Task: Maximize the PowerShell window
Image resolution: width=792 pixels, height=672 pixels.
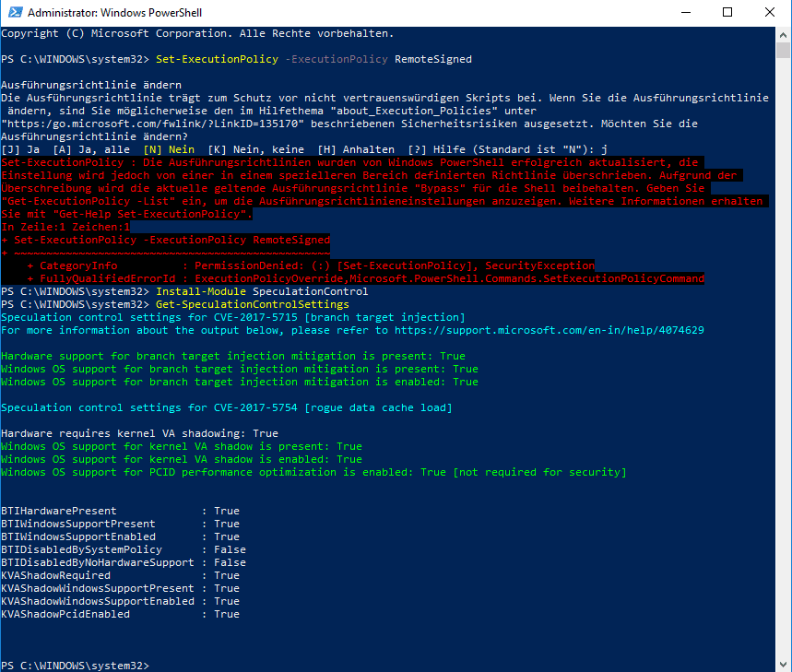Action: (727, 12)
